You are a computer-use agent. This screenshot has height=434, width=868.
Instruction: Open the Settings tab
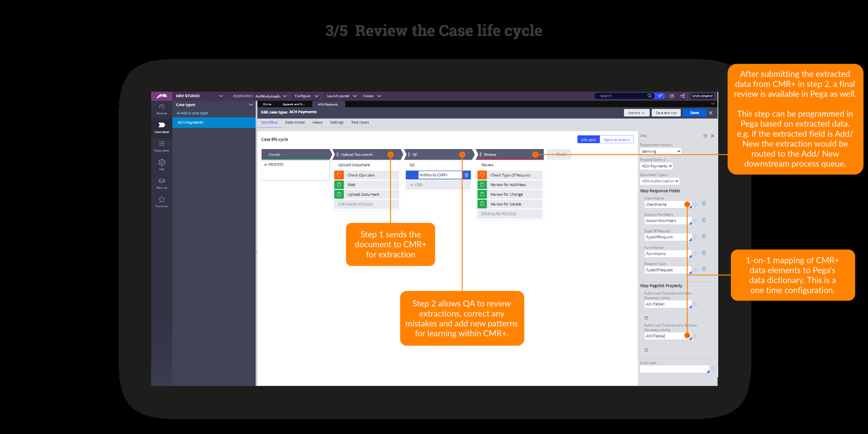click(x=337, y=122)
